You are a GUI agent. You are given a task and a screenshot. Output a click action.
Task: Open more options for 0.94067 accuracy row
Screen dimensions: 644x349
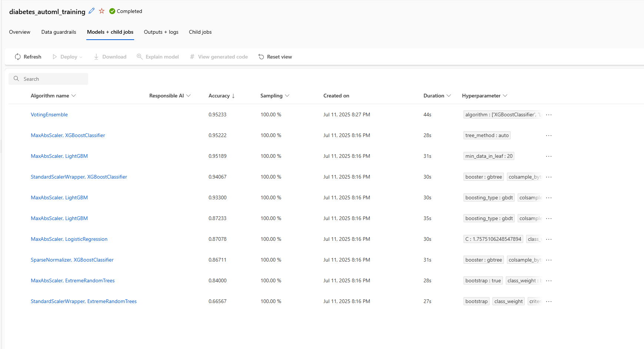pyautogui.click(x=549, y=177)
